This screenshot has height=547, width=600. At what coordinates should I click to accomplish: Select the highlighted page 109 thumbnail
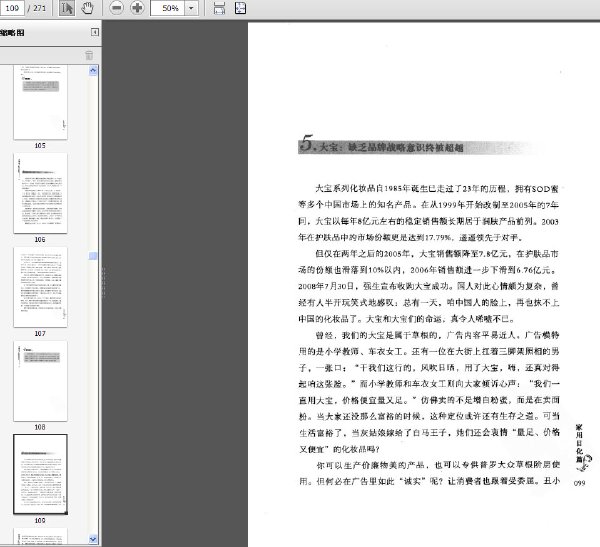(40, 474)
